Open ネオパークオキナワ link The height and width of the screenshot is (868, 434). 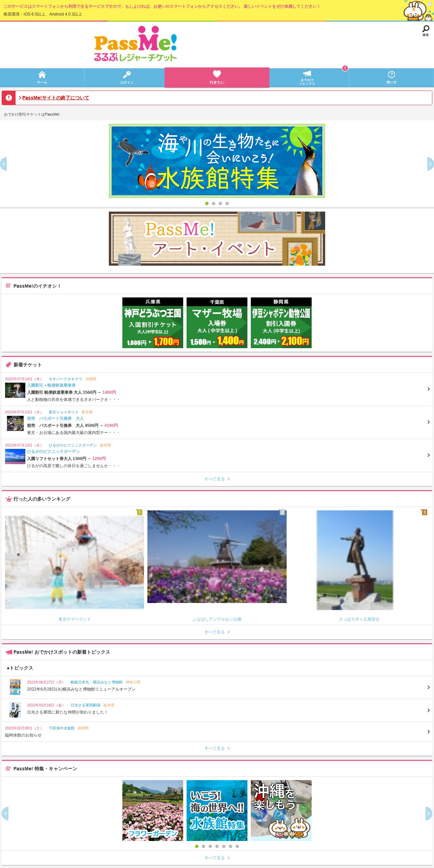coord(65,379)
